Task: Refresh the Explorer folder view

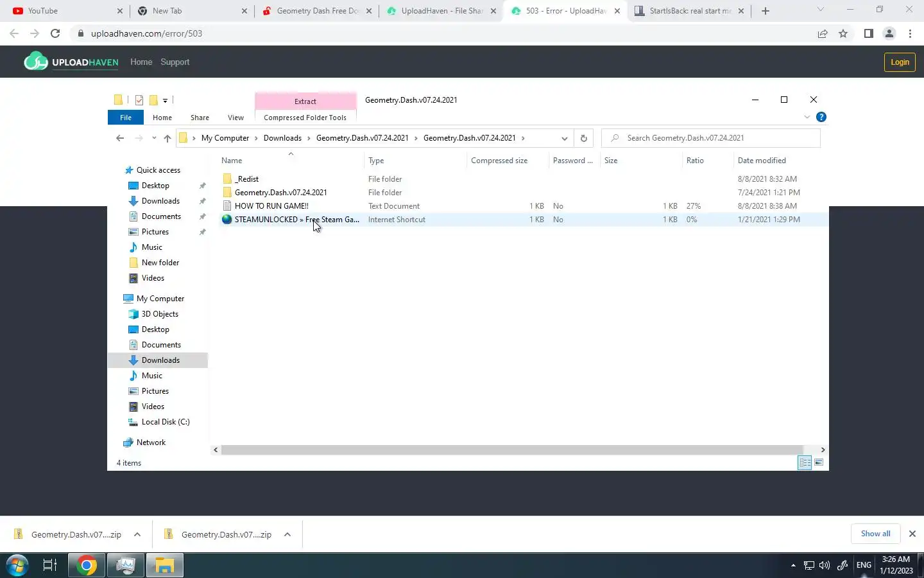Action: [x=583, y=138]
